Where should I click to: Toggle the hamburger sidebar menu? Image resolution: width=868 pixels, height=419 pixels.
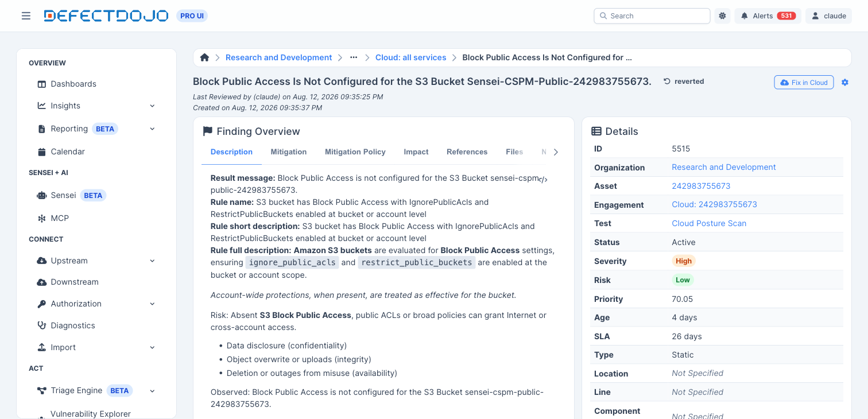click(26, 16)
